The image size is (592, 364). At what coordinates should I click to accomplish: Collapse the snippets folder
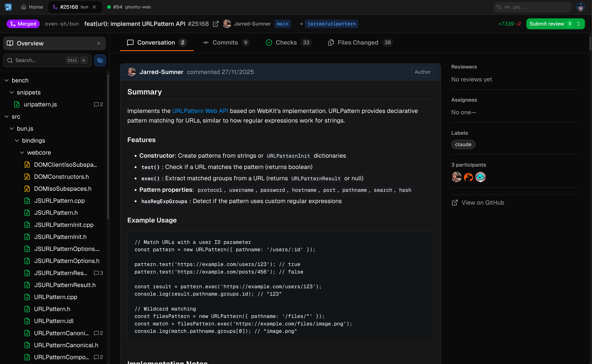point(11,92)
